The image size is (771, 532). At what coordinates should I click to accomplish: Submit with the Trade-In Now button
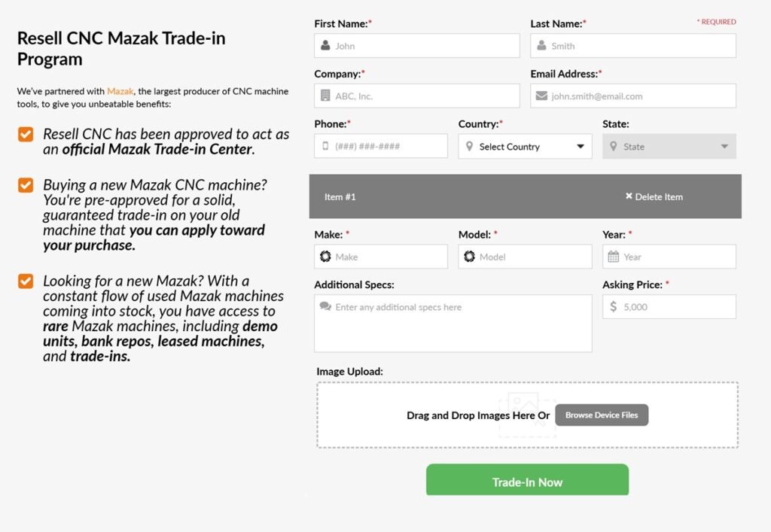527,480
